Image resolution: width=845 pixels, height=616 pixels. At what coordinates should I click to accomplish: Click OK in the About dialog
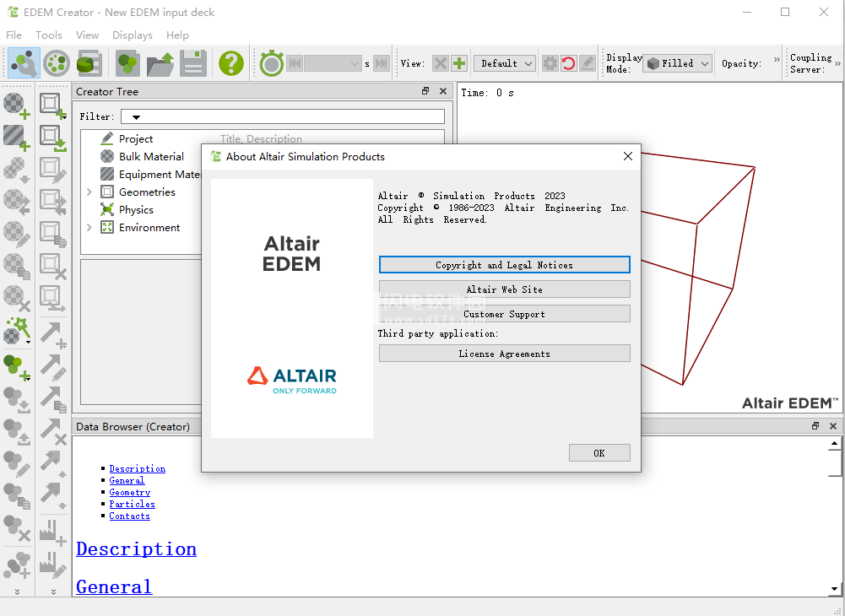pyautogui.click(x=599, y=452)
